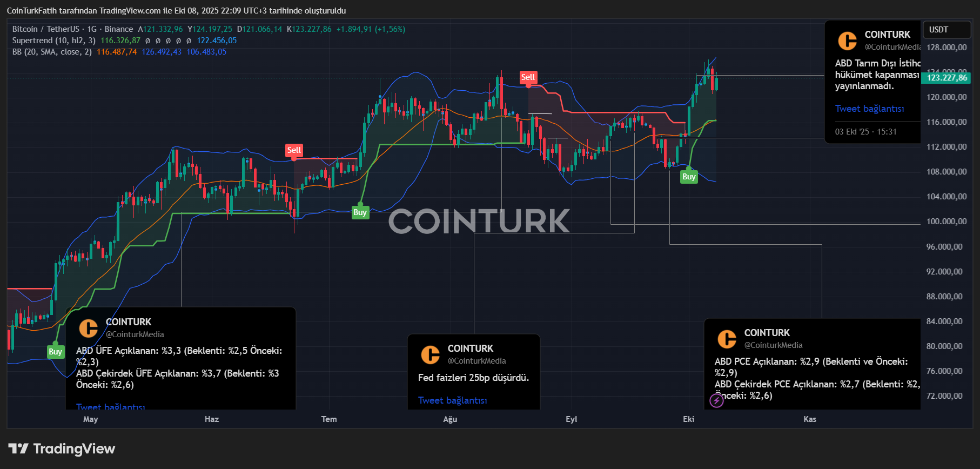Image resolution: width=980 pixels, height=469 pixels.
Task: Click the 'ABD Tarım Dışı İstihdam' tweet text
Action: pos(878,75)
